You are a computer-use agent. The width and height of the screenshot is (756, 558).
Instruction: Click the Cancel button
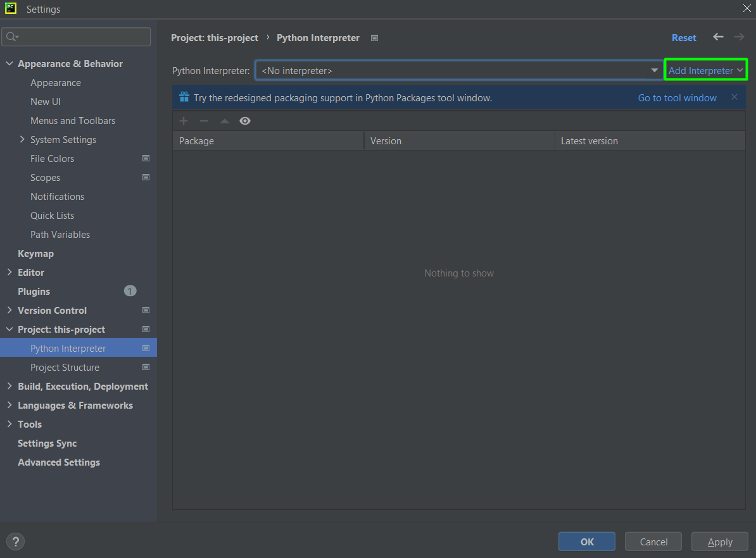(653, 542)
